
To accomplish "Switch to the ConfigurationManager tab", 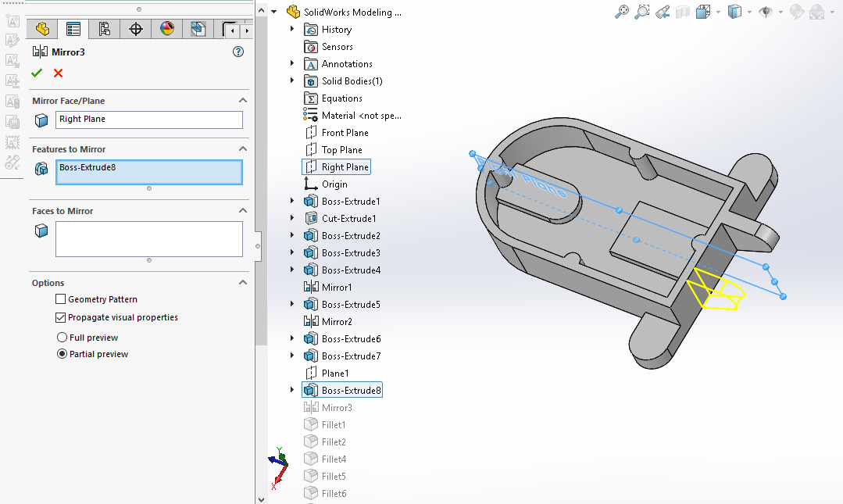I will tap(104, 30).
